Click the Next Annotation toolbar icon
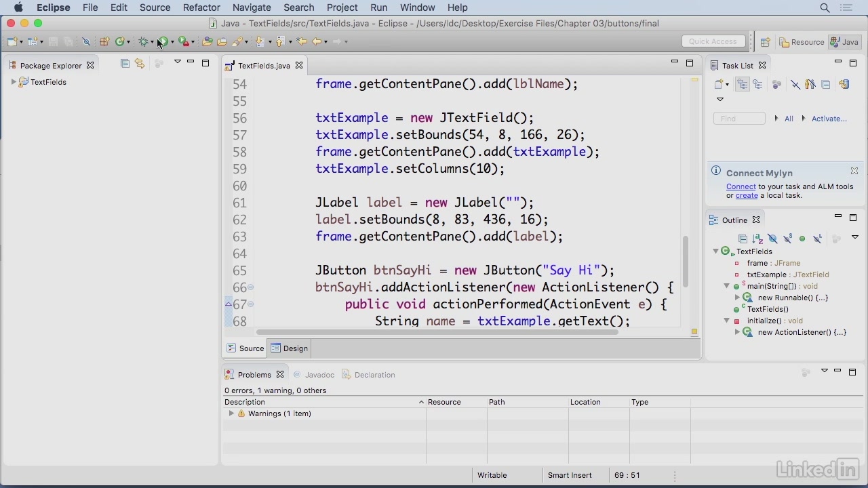This screenshot has width=868, height=488. [x=259, y=41]
